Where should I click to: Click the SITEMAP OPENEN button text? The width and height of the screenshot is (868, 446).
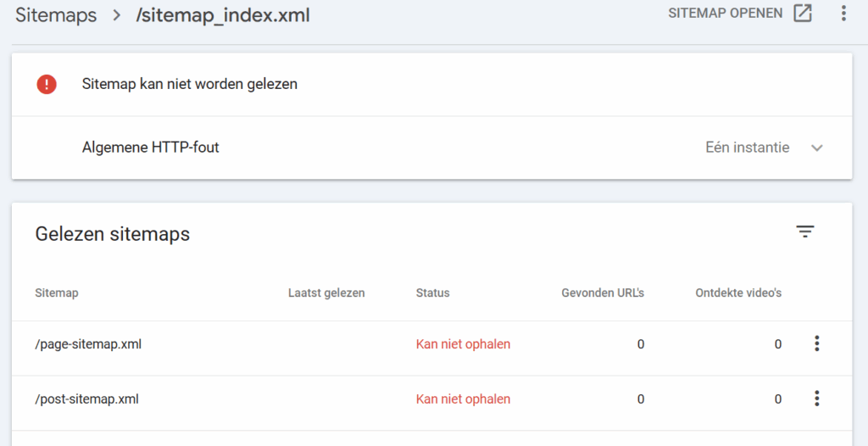click(x=725, y=14)
